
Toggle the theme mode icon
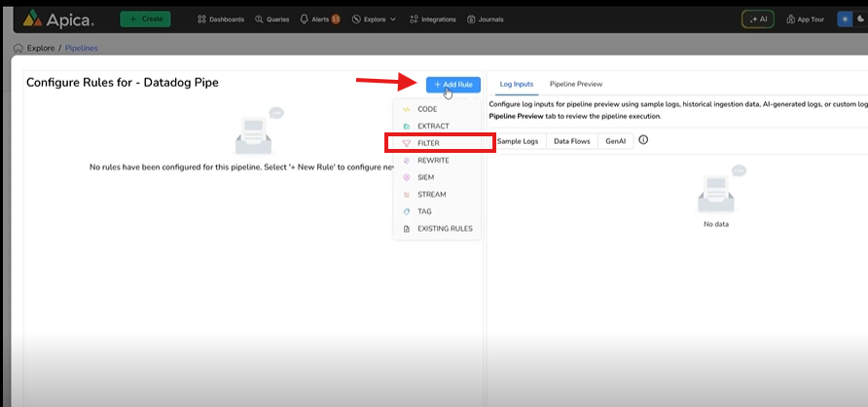tap(845, 18)
